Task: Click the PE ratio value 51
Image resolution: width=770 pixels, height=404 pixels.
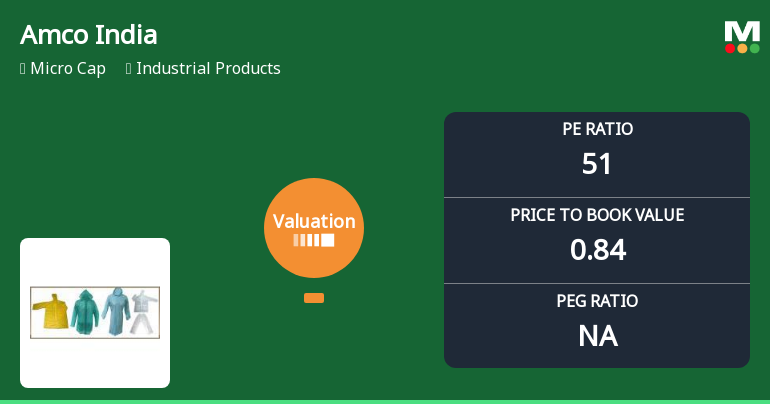Action: pos(597,164)
